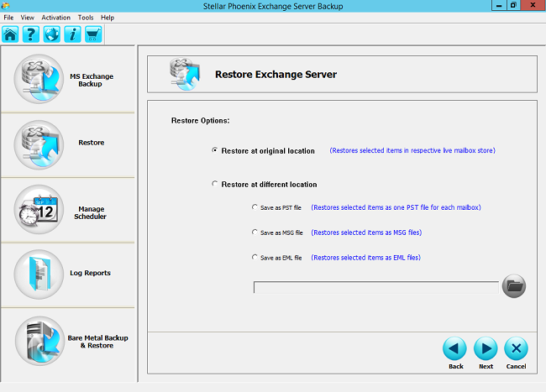
Task: Click the 'Restore Exchange Server' heading
Action: click(x=276, y=75)
